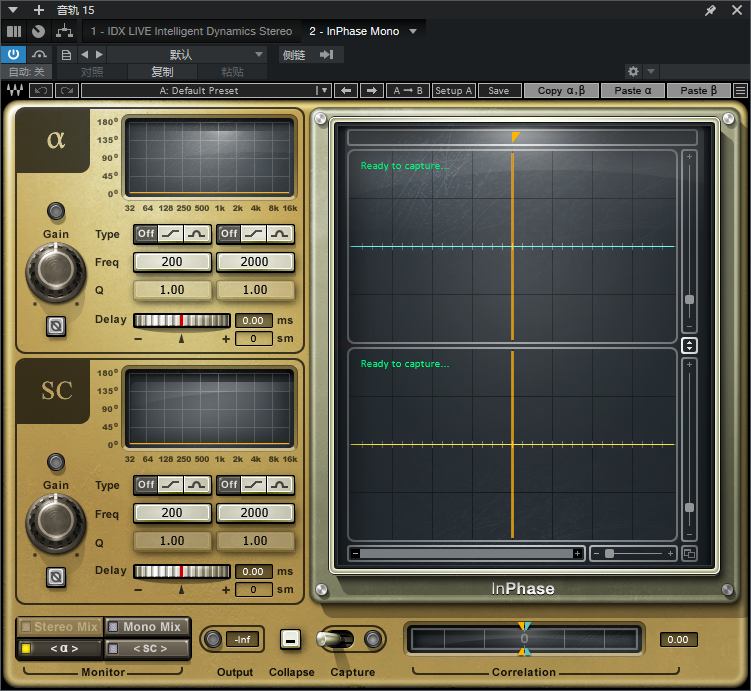The width and height of the screenshot is (751, 691).
Task: Click α Freq field showing 200
Action: click(x=172, y=262)
